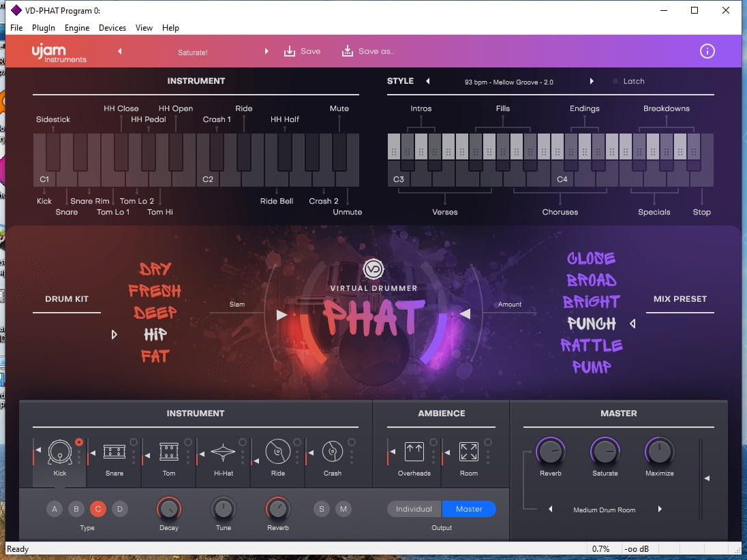Open the info icon in header
The width and height of the screenshot is (747, 560).
pyautogui.click(x=707, y=51)
